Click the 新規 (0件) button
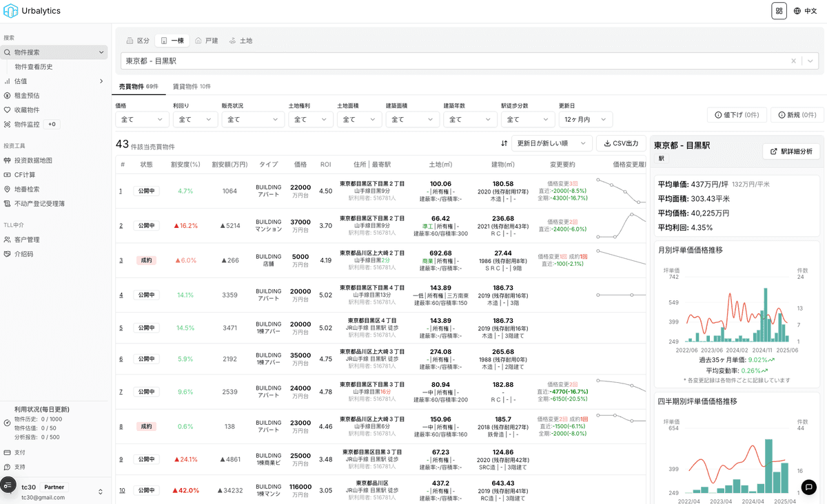Screen dimensions: 827x504 (x=797, y=115)
